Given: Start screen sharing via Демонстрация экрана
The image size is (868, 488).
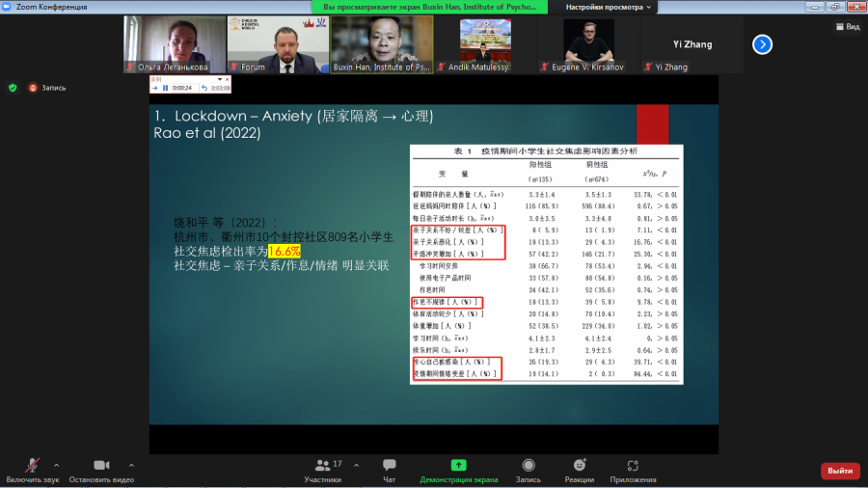Looking at the screenshot, I should point(458,471).
